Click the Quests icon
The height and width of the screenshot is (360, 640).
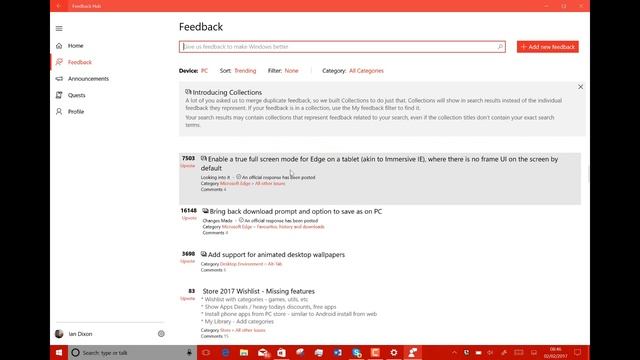(x=59, y=95)
